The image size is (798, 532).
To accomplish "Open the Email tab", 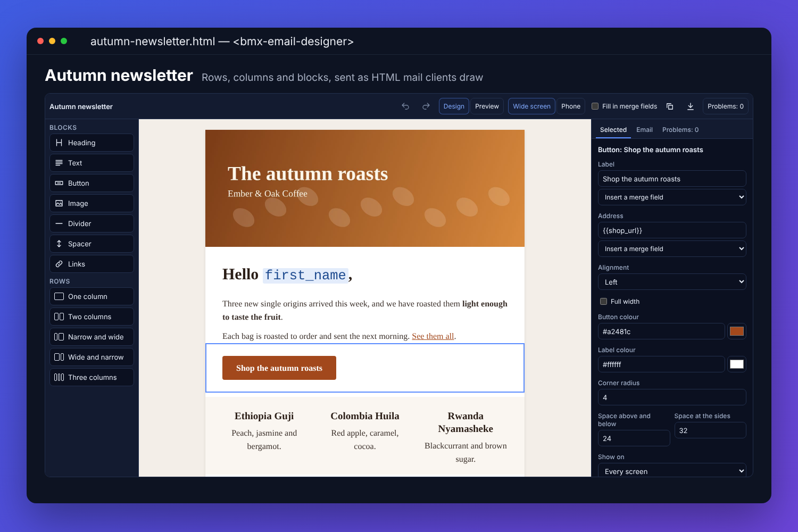I will 644,130.
